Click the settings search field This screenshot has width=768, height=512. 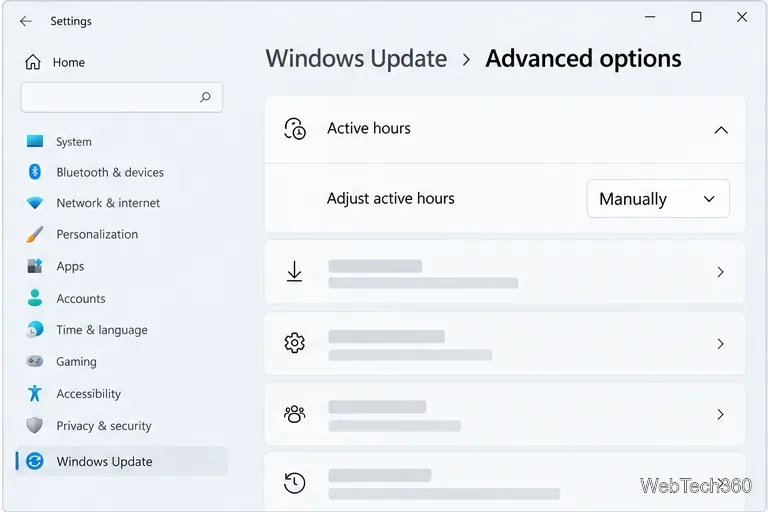pyautogui.click(x=121, y=97)
